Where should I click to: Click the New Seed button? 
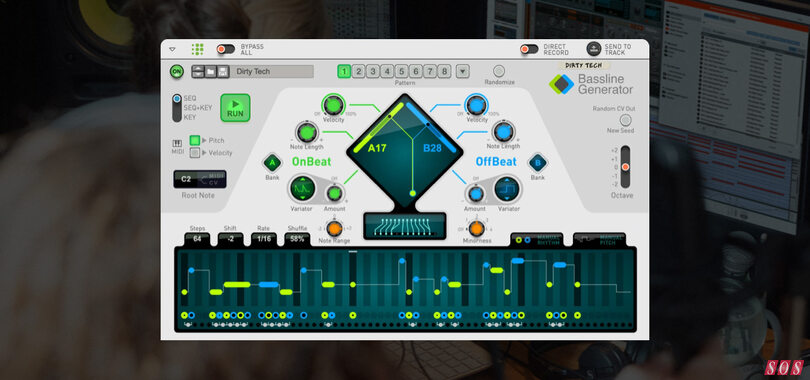click(626, 120)
